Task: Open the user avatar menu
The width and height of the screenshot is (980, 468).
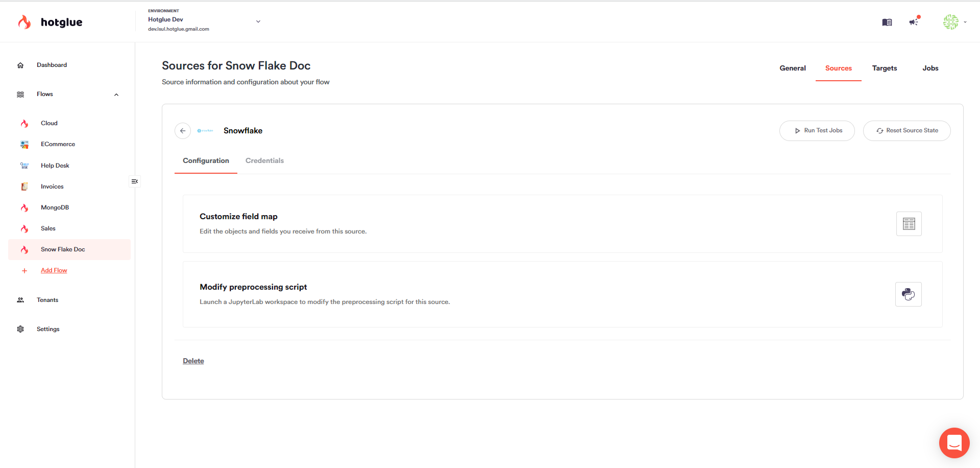Action: 951,22
